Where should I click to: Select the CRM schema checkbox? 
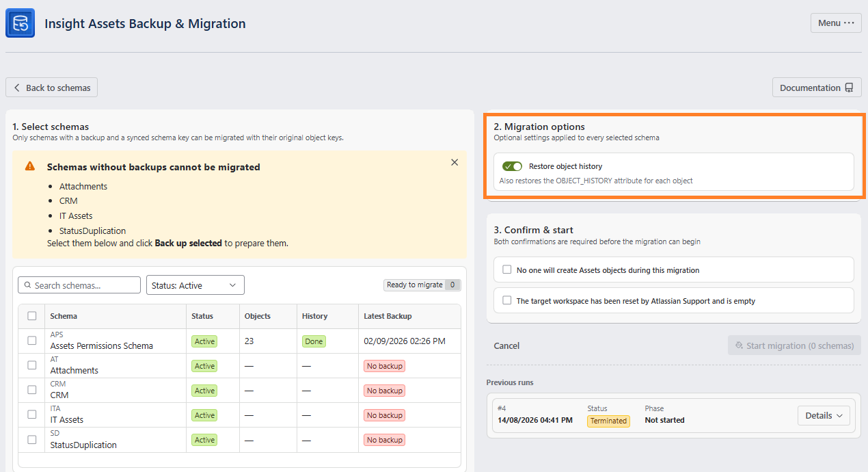(x=32, y=390)
